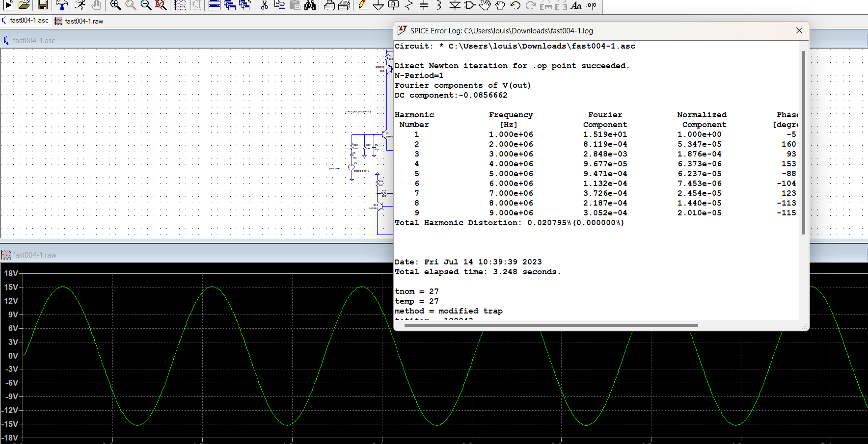Click the 0V axis label

click(x=13, y=356)
